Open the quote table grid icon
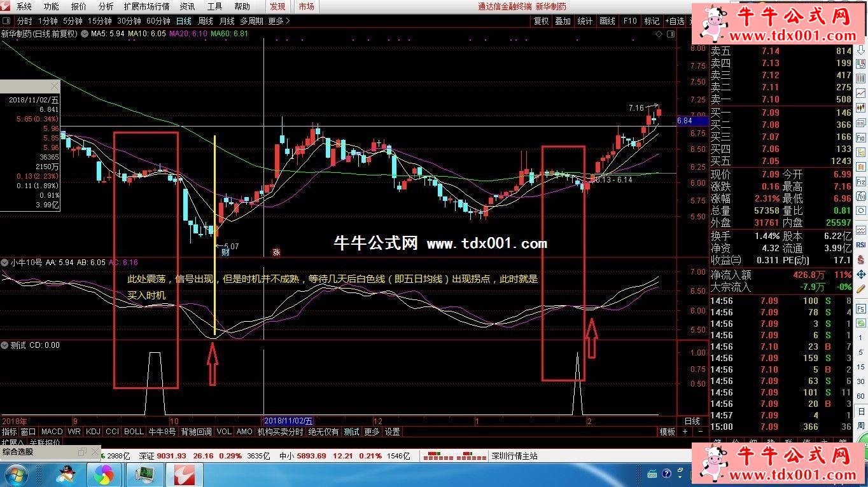 click(x=861, y=78)
